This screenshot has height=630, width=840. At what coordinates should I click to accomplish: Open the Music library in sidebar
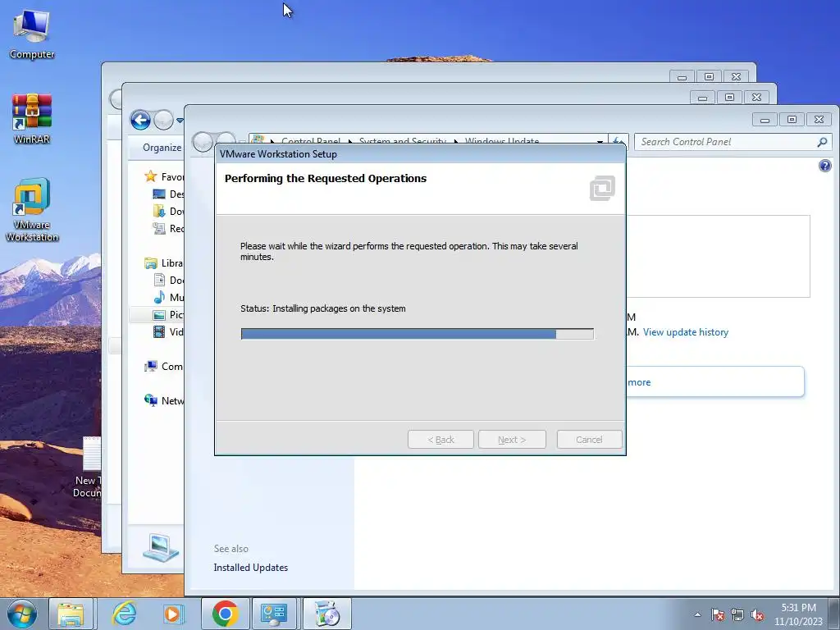(169, 297)
